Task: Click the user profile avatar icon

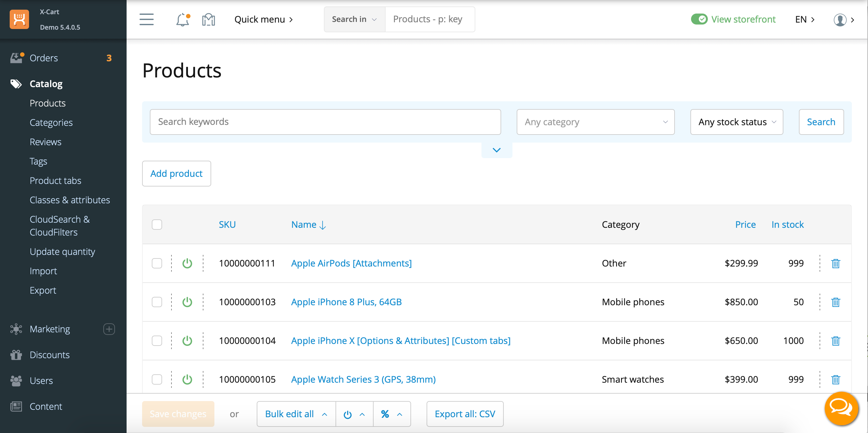Action: [x=840, y=20]
